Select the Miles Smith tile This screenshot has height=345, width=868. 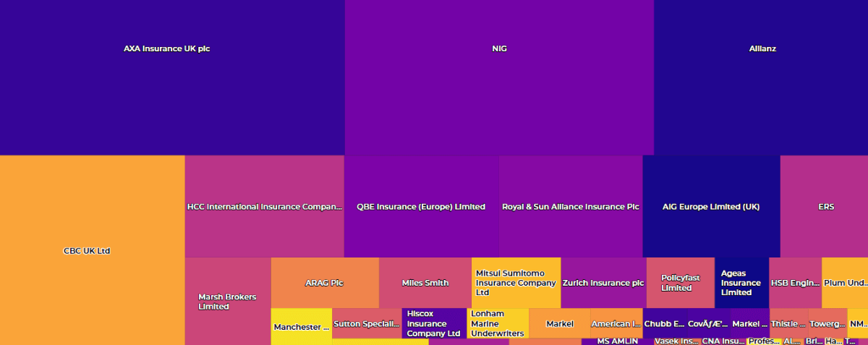click(x=425, y=282)
